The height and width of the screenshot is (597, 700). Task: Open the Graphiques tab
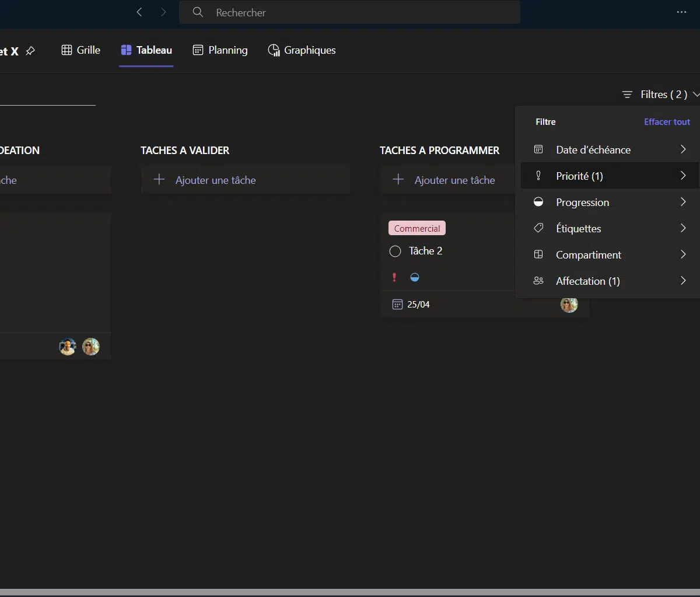click(x=302, y=50)
